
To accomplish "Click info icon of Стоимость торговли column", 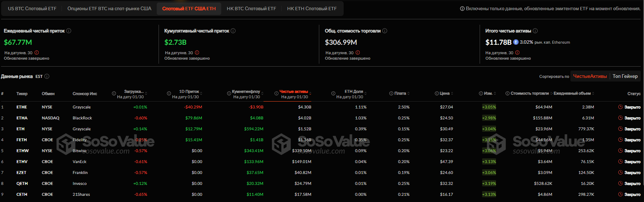I will click(507, 94).
